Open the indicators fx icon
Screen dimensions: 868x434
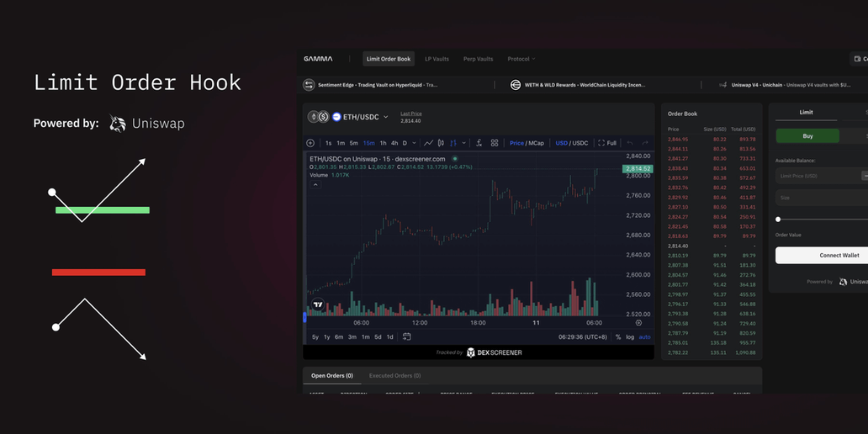[479, 143]
